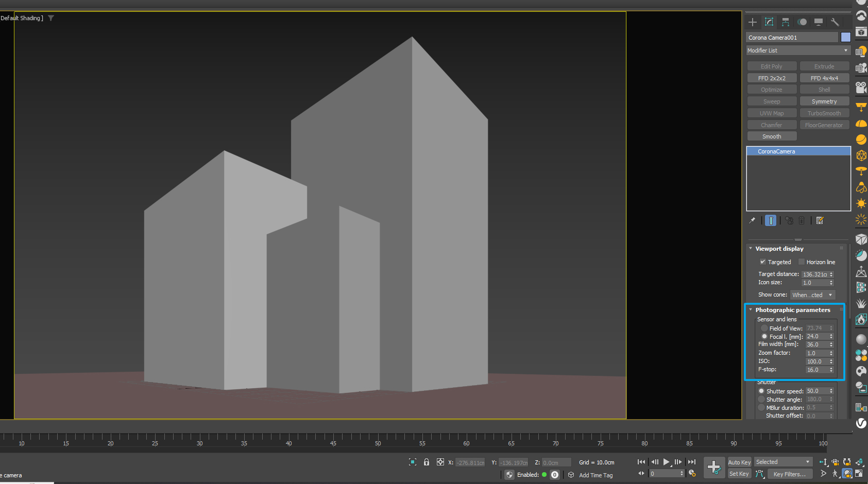Screen dimensions: 868x484
Task: Toggle the Auto Key button
Action: (x=739, y=462)
